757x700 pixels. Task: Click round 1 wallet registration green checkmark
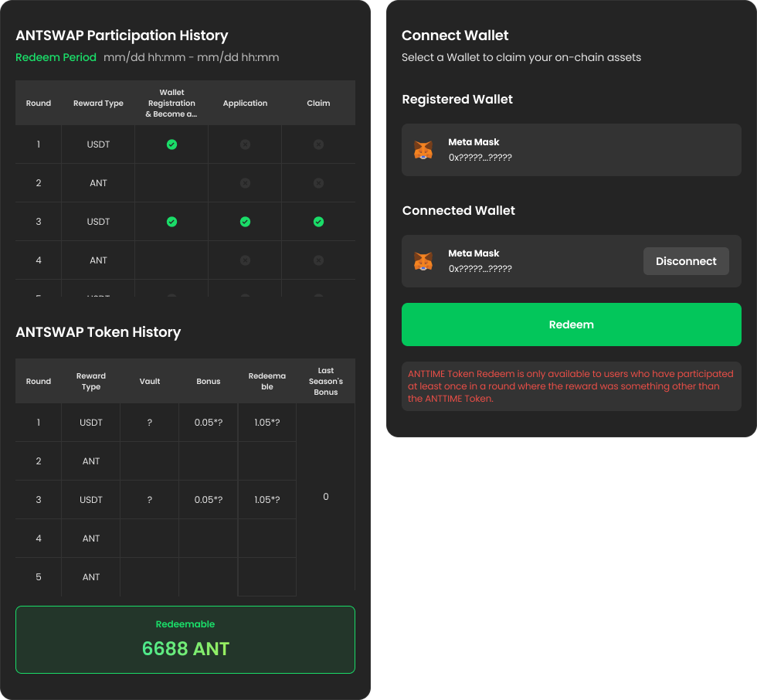pyautogui.click(x=171, y=144)
